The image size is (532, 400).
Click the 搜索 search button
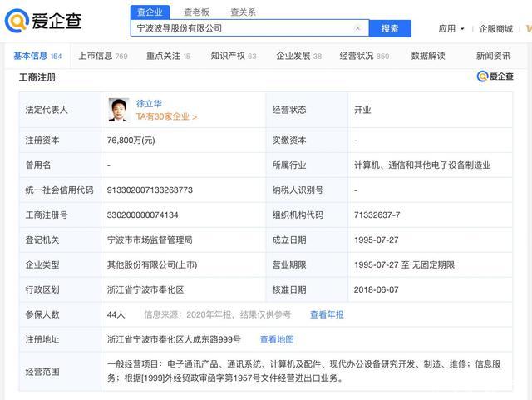(390, 28)
